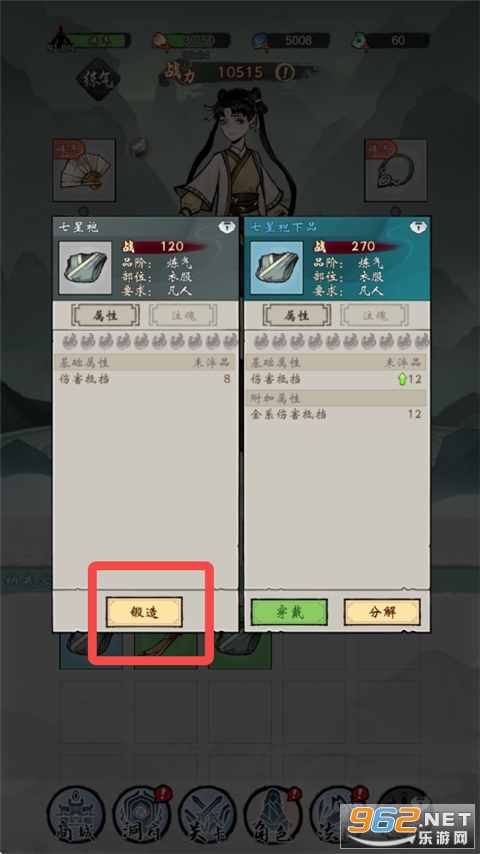
Task: Tap the jade ring equipment slot
Action: click(396, 170)
